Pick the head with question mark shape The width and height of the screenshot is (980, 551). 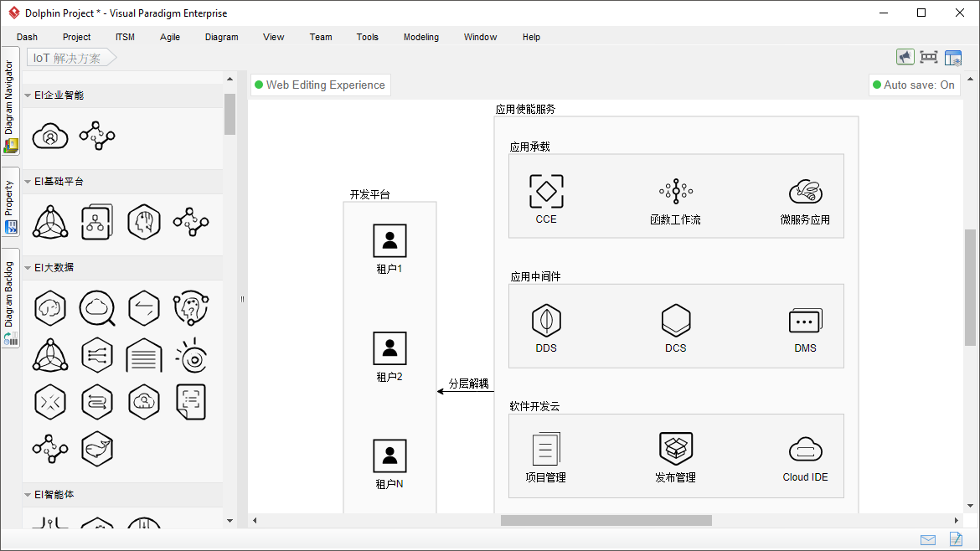click(x=191, y=308)
